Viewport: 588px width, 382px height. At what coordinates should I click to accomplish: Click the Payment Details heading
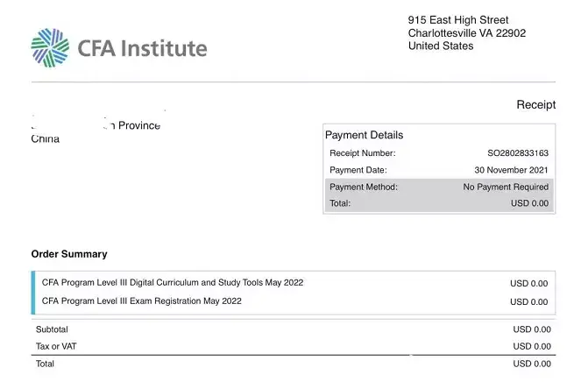click(x=364, y=136)
